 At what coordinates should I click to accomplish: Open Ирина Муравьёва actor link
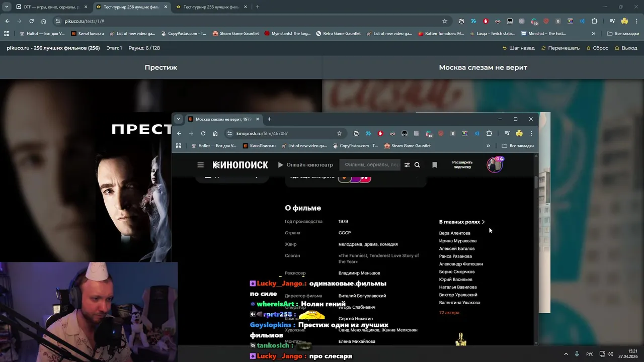click(x=458, y=241)
